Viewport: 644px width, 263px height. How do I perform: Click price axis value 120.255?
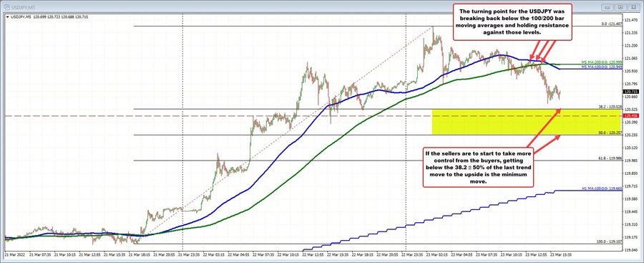631,135
